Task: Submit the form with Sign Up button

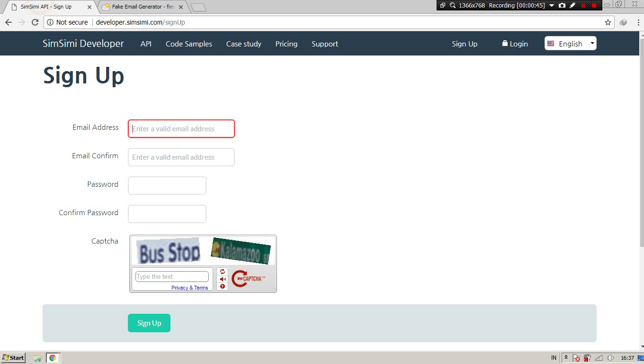Action: point(149,323)
